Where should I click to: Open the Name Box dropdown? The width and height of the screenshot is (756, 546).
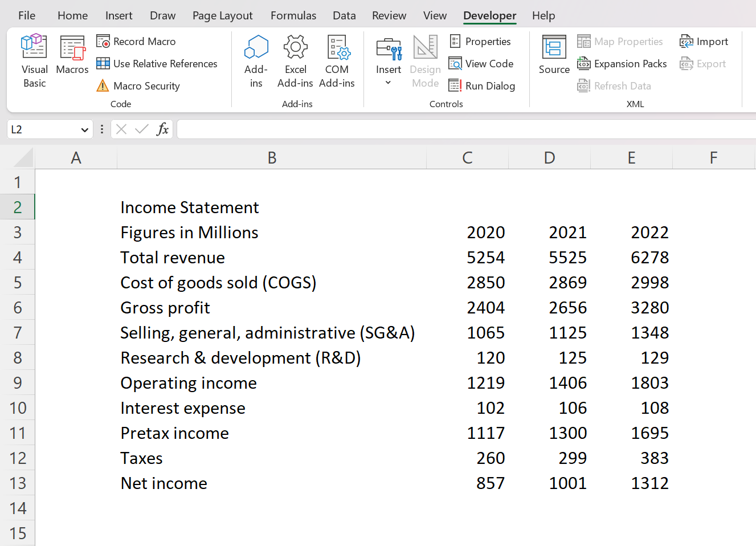point(85,129)
